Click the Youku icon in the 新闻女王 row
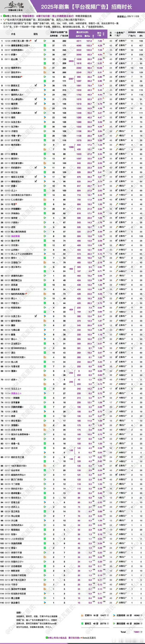145x644 pixels. click(x=45, y=85)
